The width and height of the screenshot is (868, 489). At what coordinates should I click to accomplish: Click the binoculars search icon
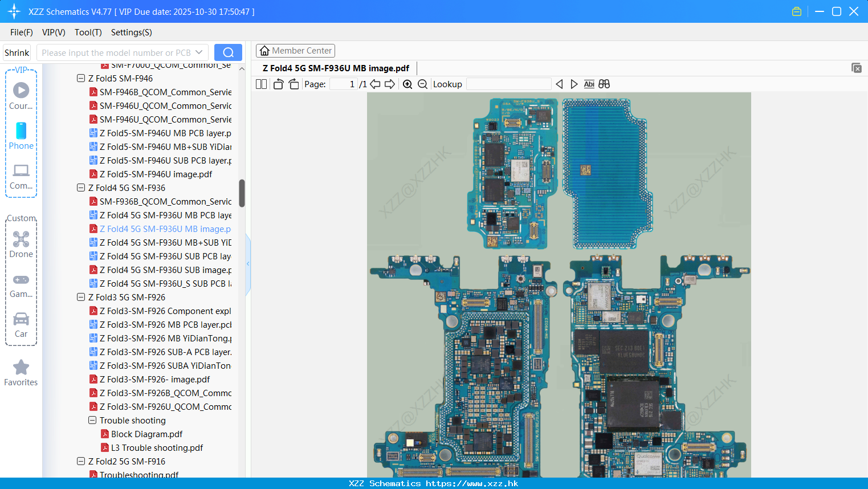(x=604, y=84)
